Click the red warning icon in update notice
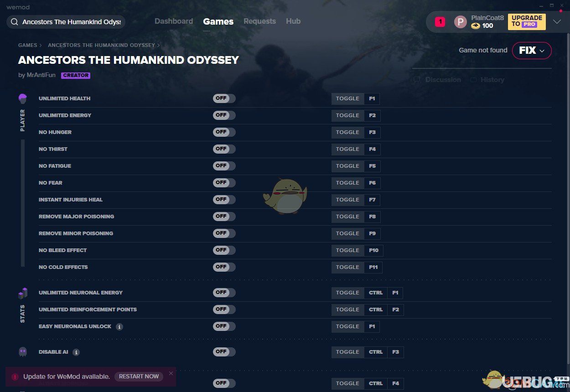This screenshot has height=392, width=570. coord(15,377)
